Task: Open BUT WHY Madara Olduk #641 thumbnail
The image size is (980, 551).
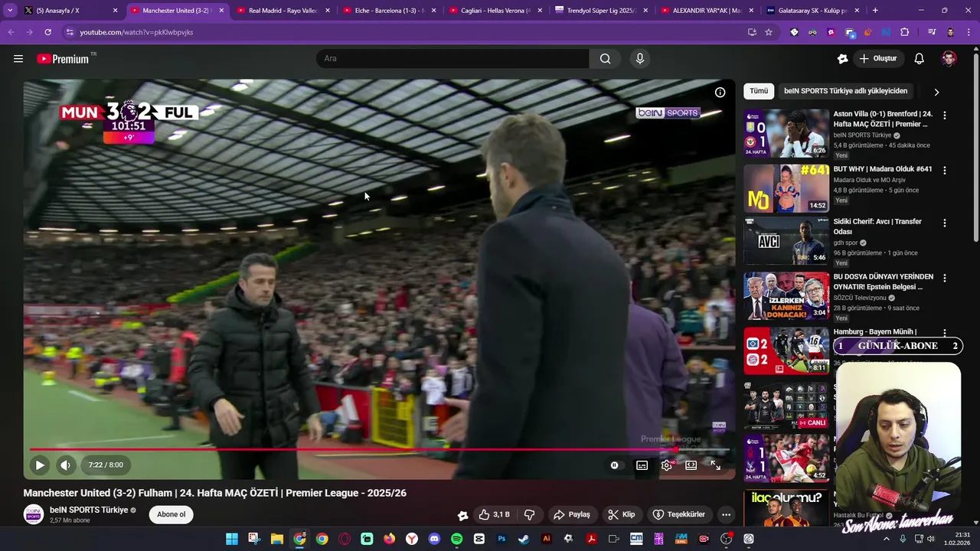Action: 786,188
